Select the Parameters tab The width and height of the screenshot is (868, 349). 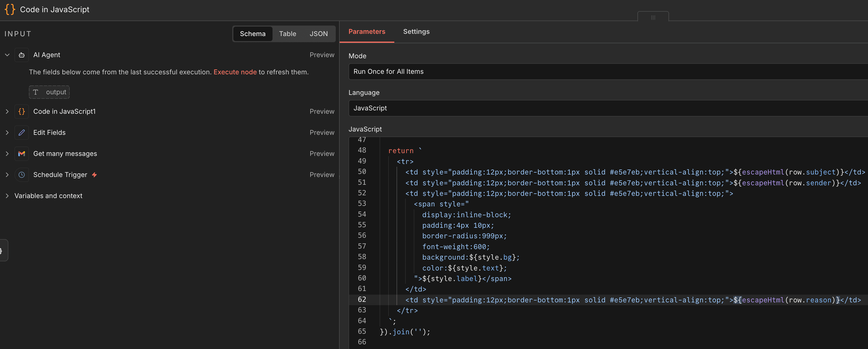pyautogui.click(x=367, y=31)
